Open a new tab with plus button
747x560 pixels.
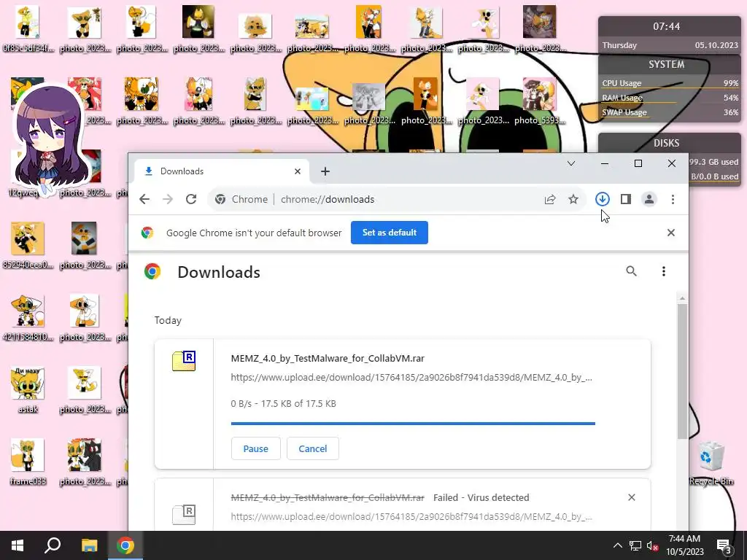pos(325,171)
